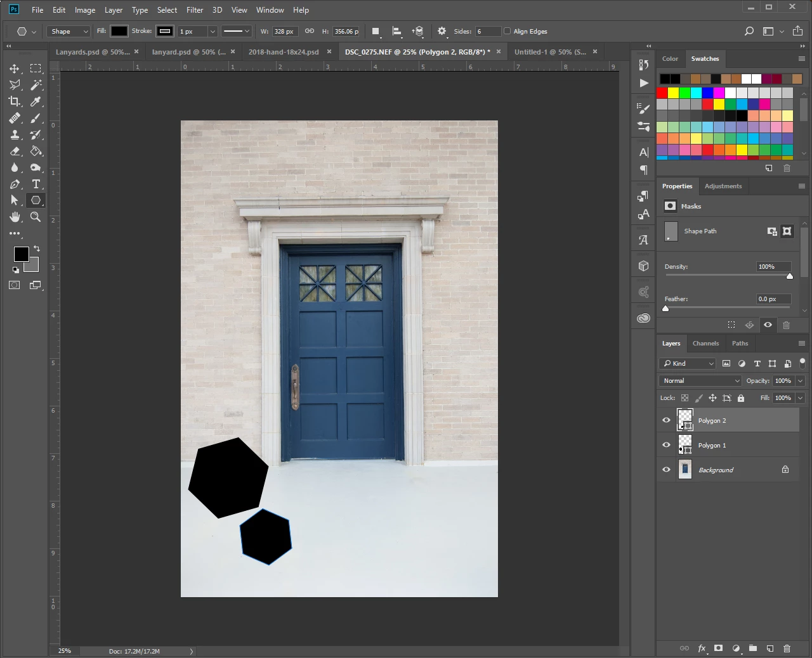Select the Horizontal Type tool
812x658 pixels.
tap(36, 184)
